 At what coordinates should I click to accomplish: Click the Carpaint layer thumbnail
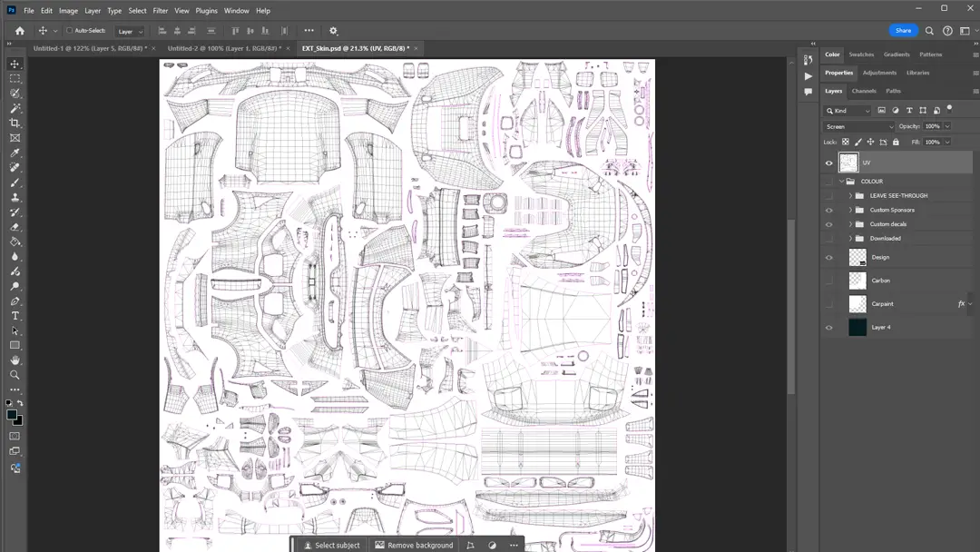coord(857,303)
